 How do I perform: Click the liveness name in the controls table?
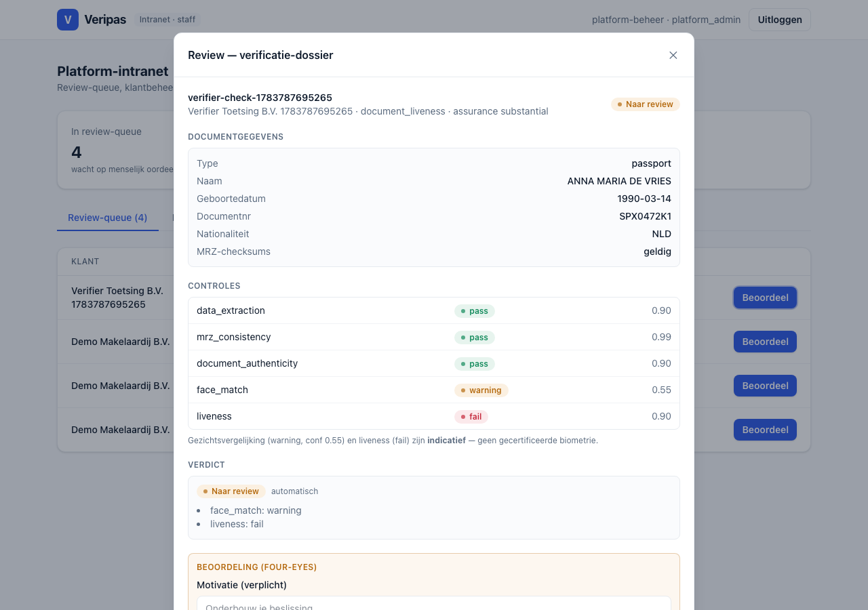pos(214,416)
